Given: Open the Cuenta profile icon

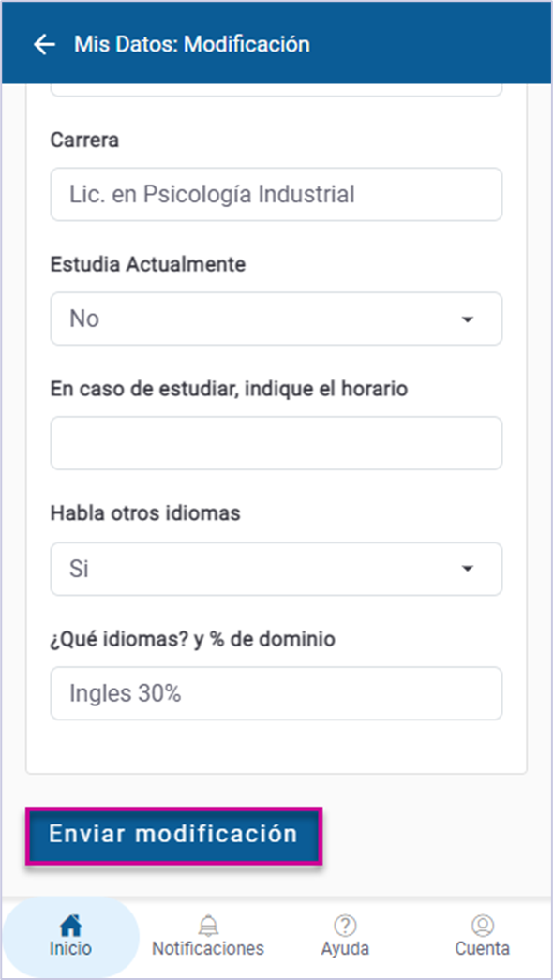Looking at the screenshot, I should tap(483, 925).
